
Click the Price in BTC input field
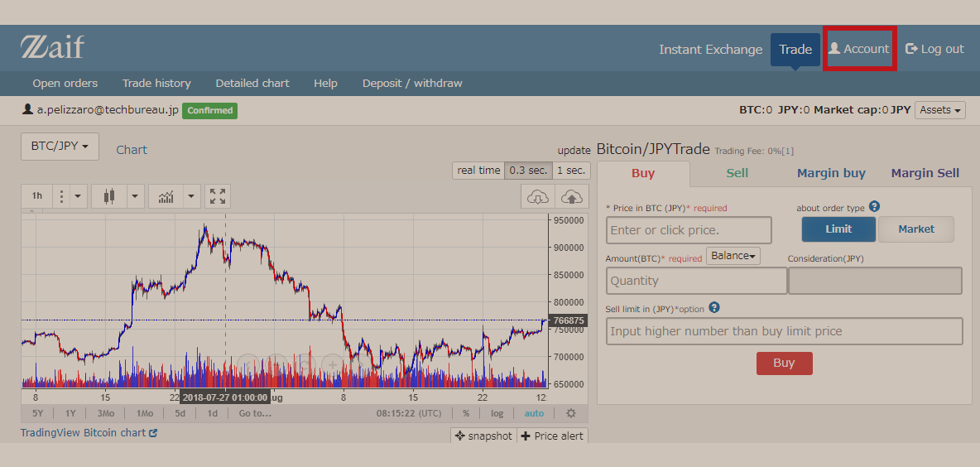(689, 230)
